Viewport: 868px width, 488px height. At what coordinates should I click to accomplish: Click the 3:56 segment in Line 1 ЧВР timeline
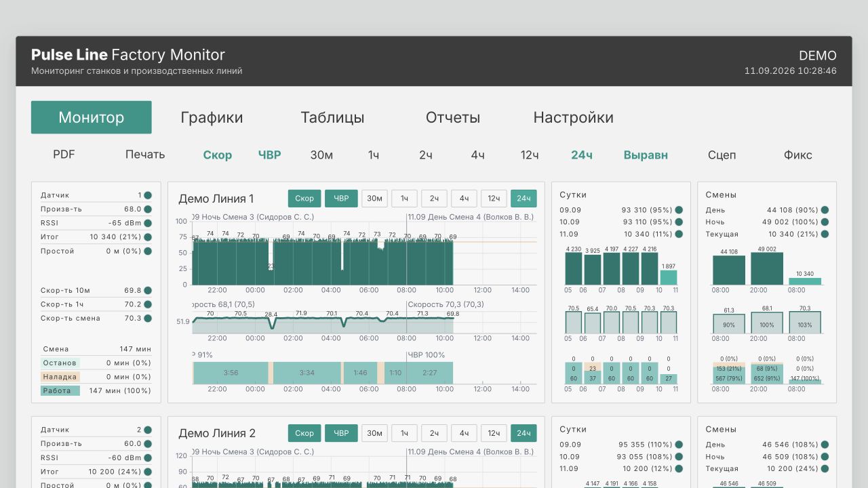231,373
